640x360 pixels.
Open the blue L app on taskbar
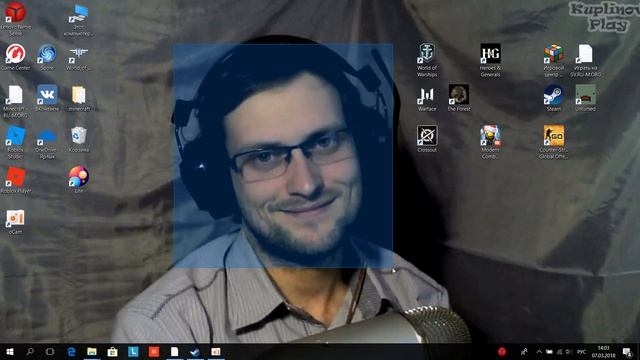point(133,351)
